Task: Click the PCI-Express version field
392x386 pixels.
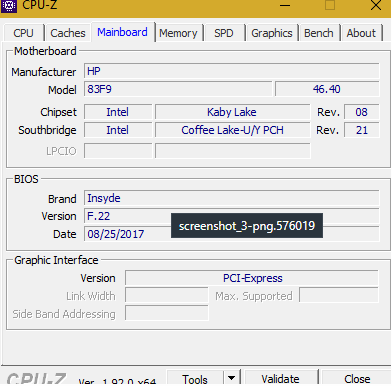Action: [252, 278]
